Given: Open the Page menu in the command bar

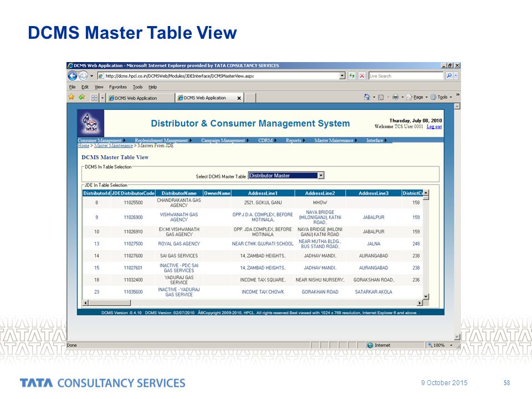Looking at the screenshot, I should coord(417,97).
